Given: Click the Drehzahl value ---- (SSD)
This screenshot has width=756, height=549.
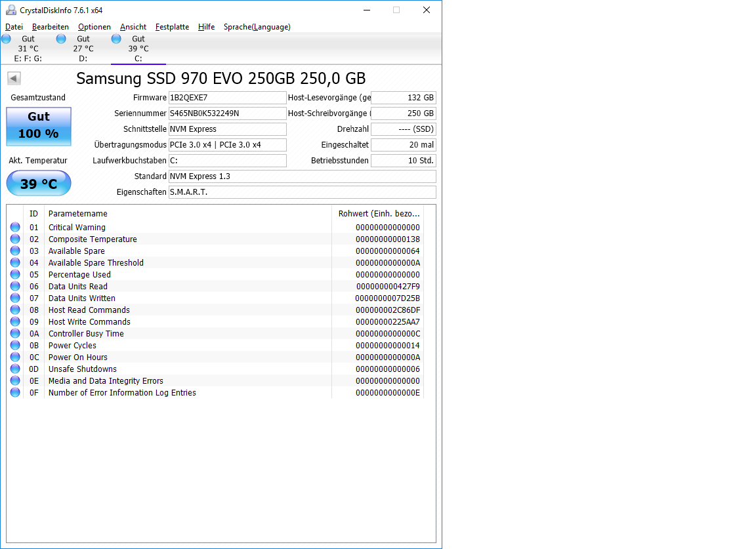Looking at the screenshot, I should [x=404, y=129].
